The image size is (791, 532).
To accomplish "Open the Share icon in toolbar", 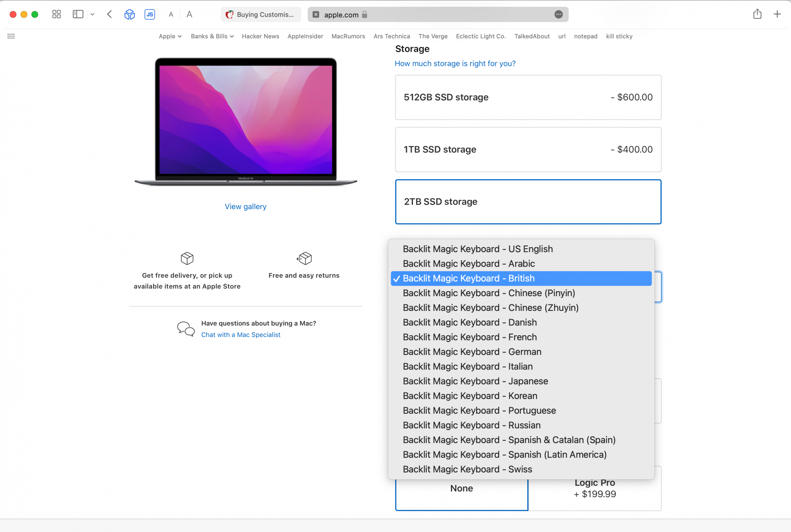I will click(x=757, y=14).
